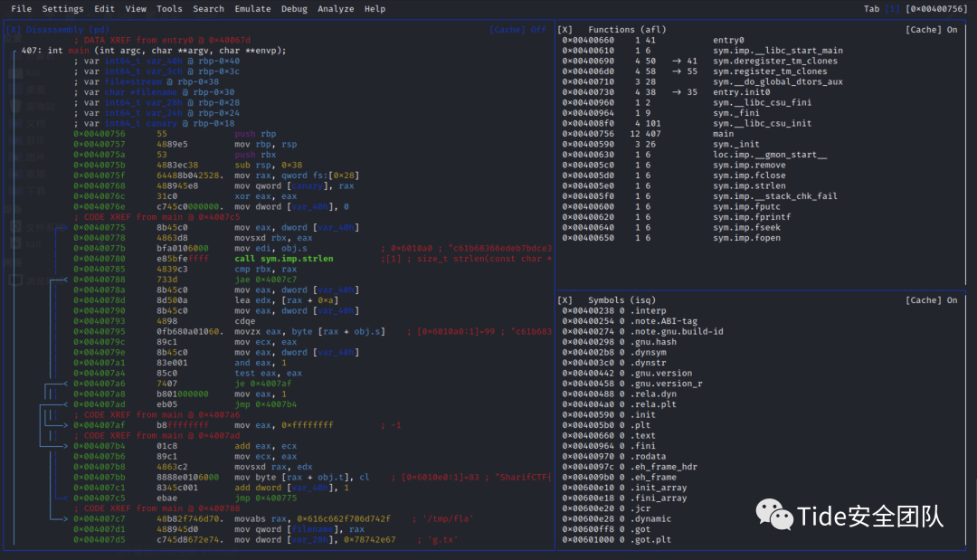Image resolution: width=977 pixels, height=560 pixels.
Task: Open the Tools menu
Action: click(x=169, y=9)
